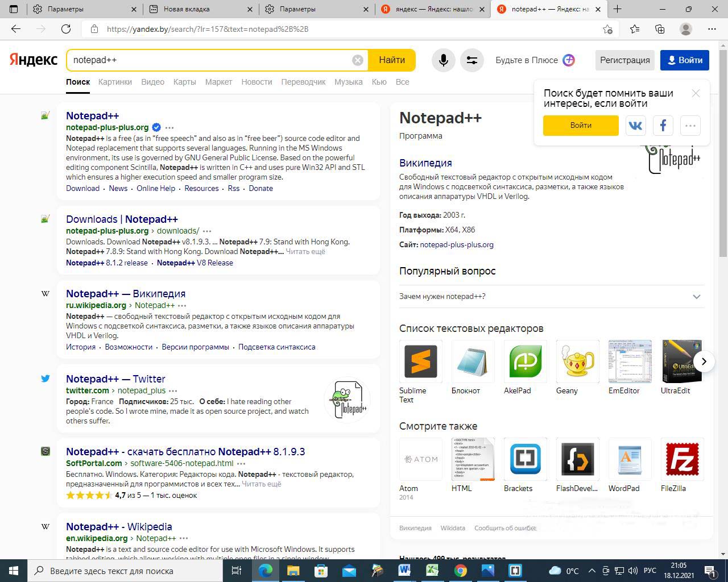Screen dimensions: 728x582
Task: Open Microsoft Word from taskbar
Action: point(404,571)
